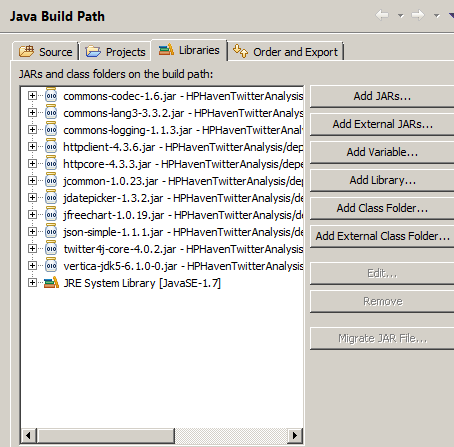Expand the httpclient-4.3.6.jar node
This screenshot has height=447, width=454.
coord(32,147)
